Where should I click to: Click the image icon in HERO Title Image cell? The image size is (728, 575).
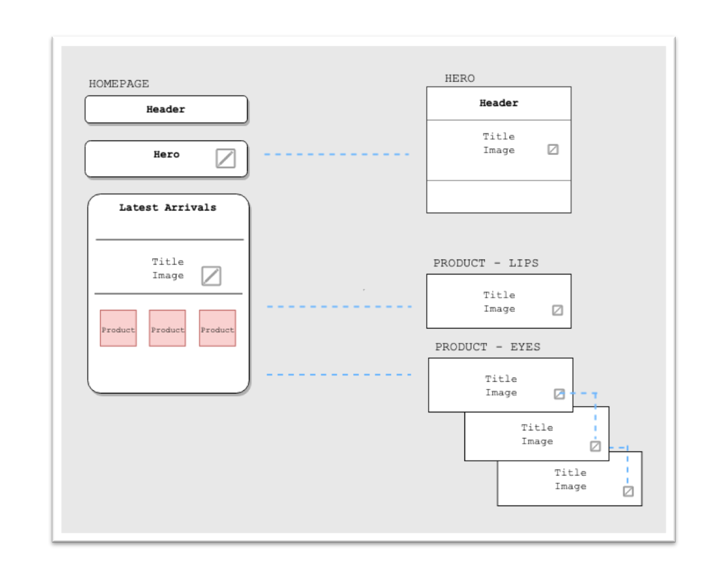tap(553, 150)
